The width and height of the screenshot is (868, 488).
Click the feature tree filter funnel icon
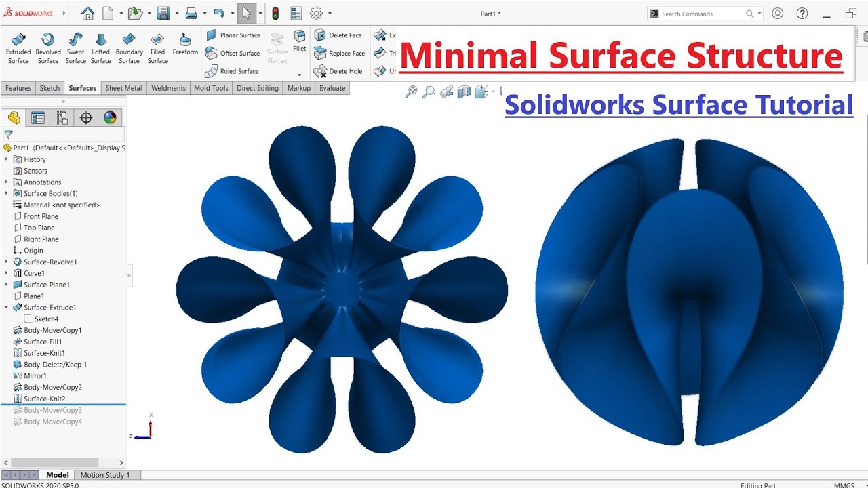pos(8,135)
